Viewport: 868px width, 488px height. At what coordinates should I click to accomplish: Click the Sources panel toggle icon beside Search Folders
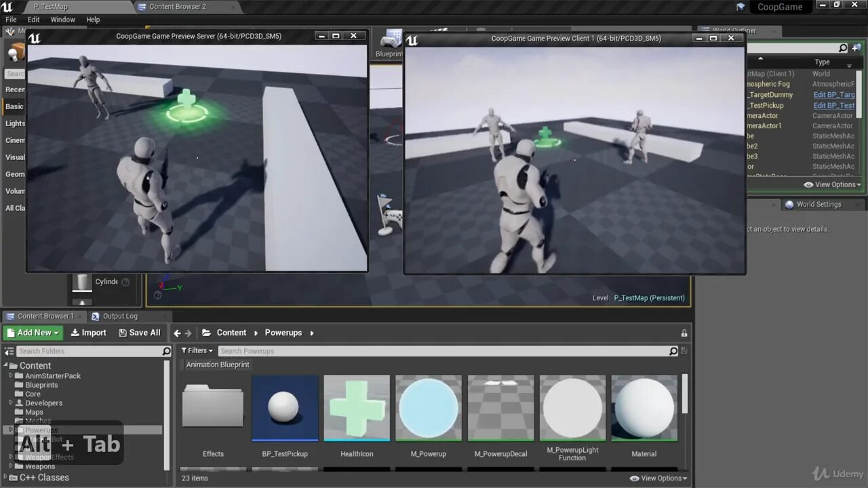(9, 351)
